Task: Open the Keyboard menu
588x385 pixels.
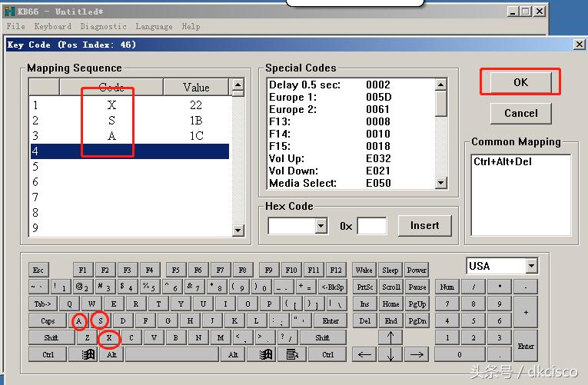Action: click(52, 26)
